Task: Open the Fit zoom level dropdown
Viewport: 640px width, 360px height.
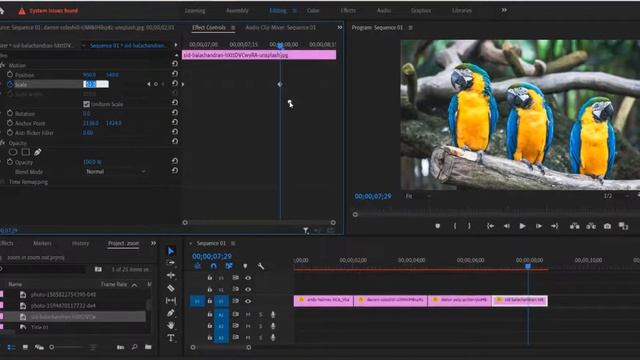Action: (x=418, y=196)
